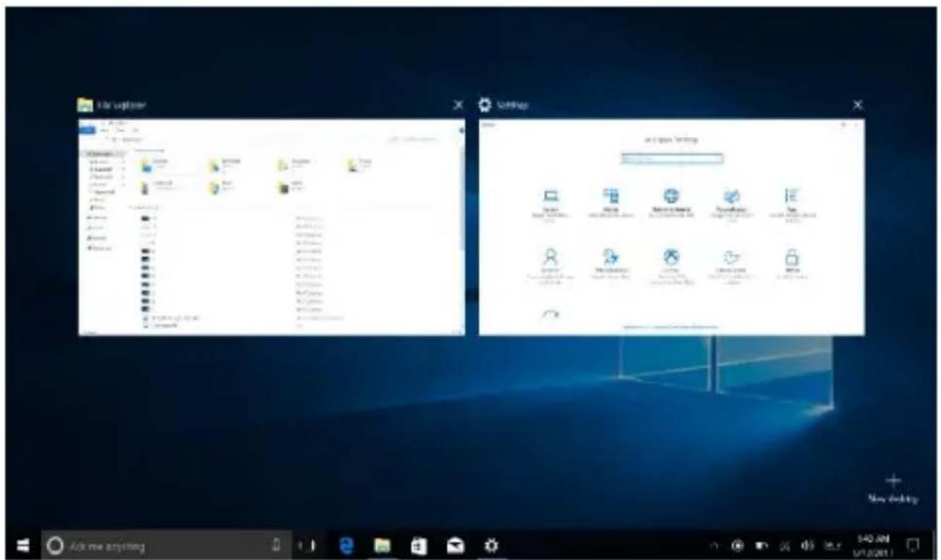This screenshot has width=941, height=560.
Task: Open the Start menu from the taskbar
Action: (22, 545)
